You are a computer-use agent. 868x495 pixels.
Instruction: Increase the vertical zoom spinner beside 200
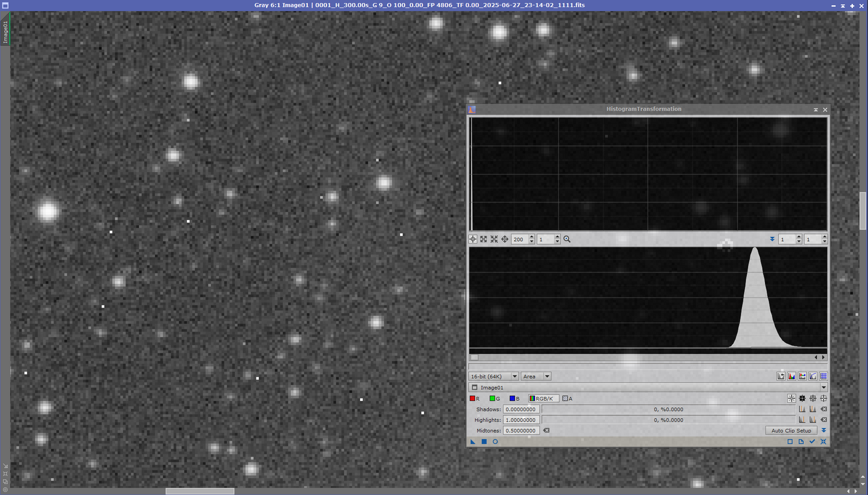point(557,237)
